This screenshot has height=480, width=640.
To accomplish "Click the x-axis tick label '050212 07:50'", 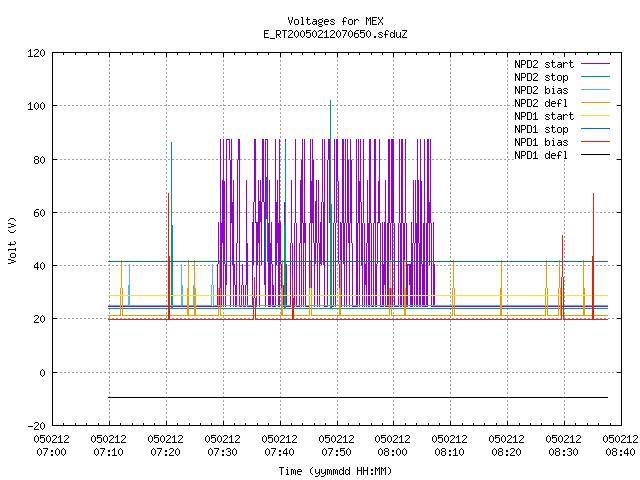I will [336, 446].
